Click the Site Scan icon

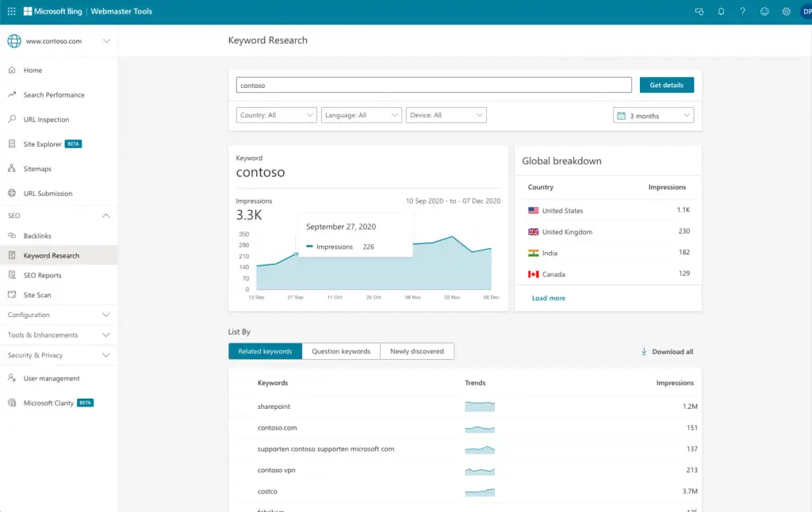[12, 295]
